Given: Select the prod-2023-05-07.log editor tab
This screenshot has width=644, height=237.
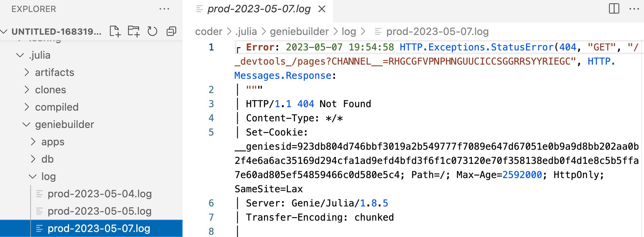Looking at the screenshot, I should (259, 9).
